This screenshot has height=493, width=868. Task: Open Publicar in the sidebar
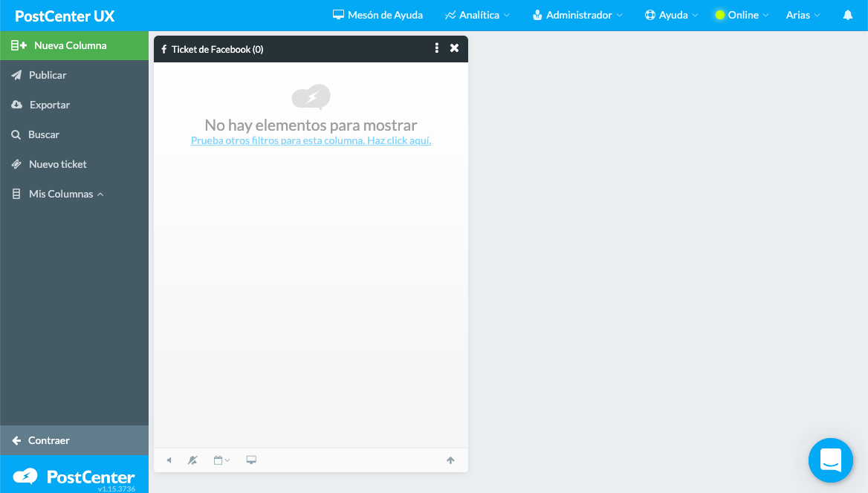tap(74, 75)
